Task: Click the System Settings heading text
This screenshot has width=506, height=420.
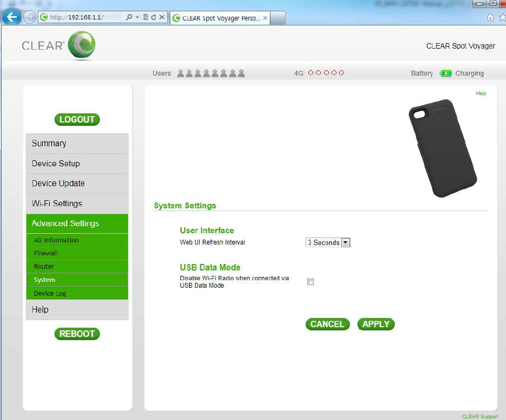Action: pyautogui.click(x=185, y=206)
